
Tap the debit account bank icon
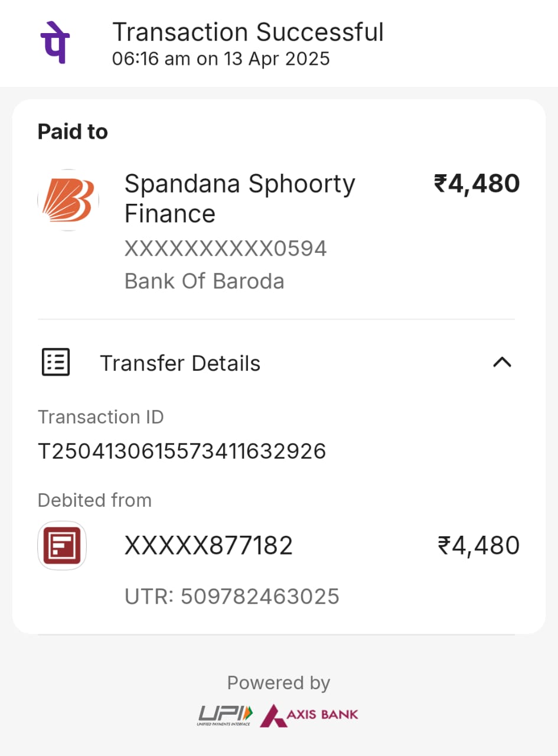tap(62, 546)
